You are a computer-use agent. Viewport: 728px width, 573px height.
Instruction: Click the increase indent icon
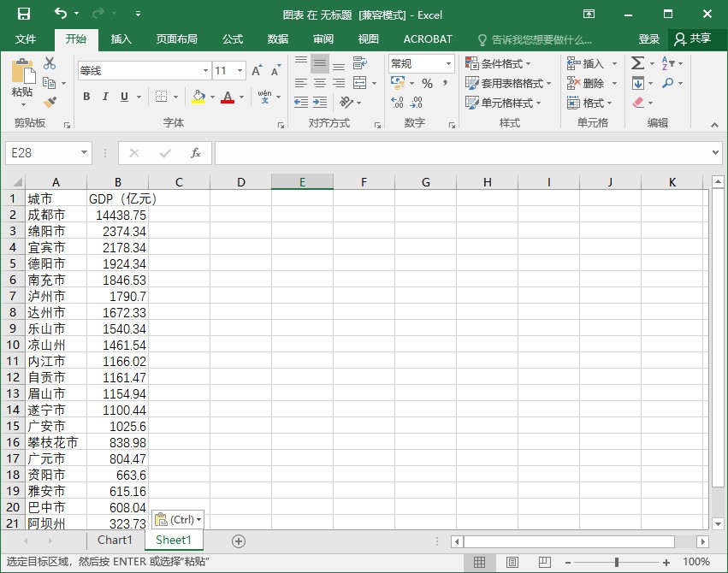click(320, 103)
